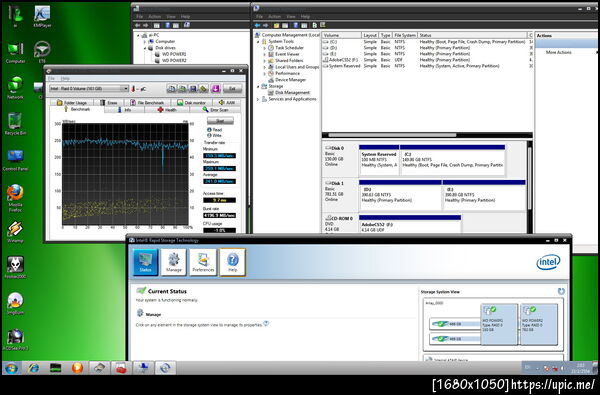
Task: Click the Windows Start orb
Action: 11,368
